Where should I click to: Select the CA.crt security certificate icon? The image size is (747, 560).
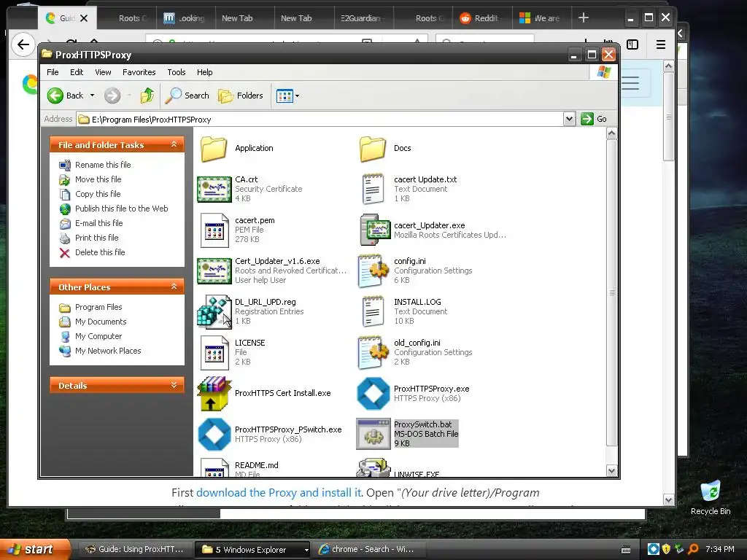(x=214, y=189)
